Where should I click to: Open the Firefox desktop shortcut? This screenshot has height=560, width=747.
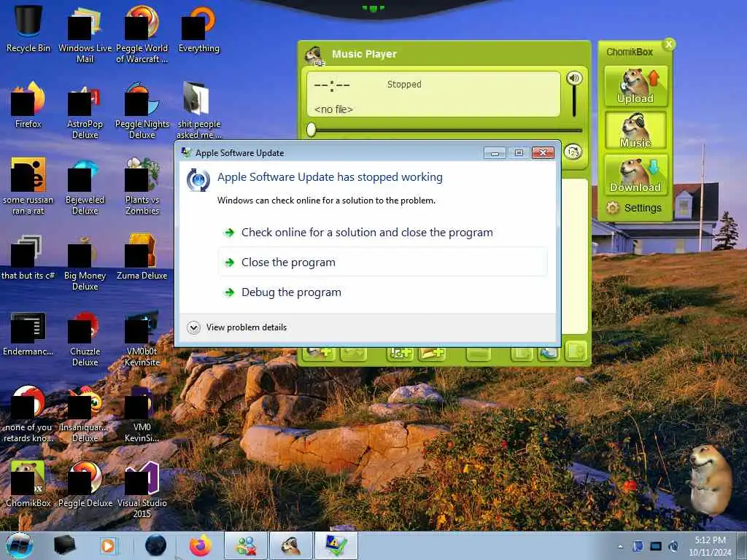click(x=28, y=105)
